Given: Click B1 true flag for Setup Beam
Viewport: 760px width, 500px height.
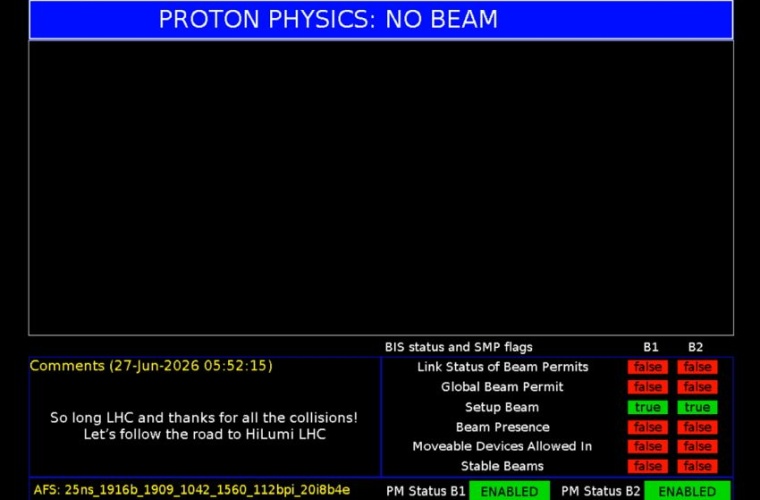Looking at the screenshot, I should tap(648, 407).
